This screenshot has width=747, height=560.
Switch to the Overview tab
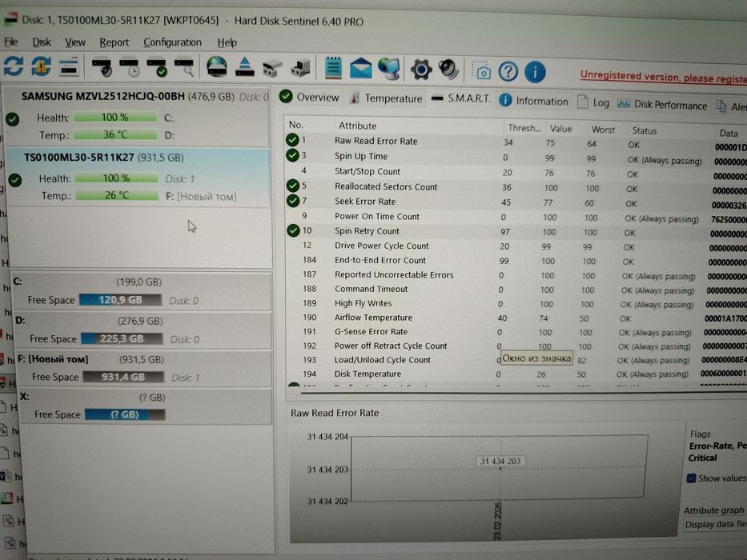309,97
